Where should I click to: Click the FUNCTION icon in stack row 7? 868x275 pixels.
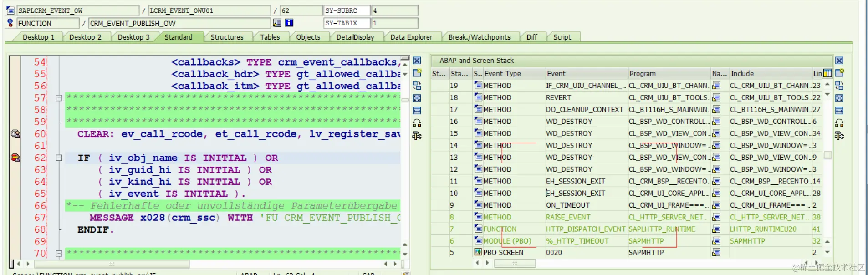478,229
